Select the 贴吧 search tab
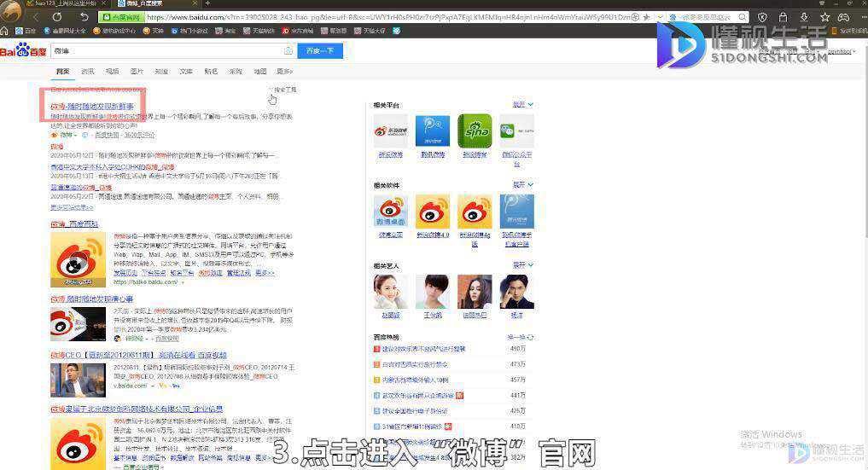Viewport: 868px width, 470px height. [211, 72]
